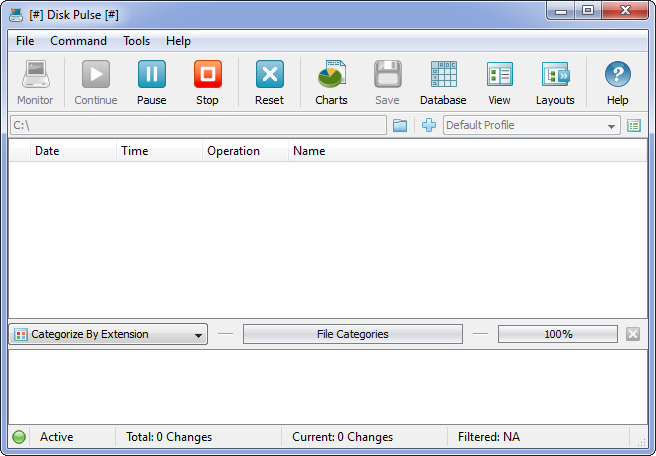Open the profile list icon beside Default Profile
The height and width of the screenshot is (456, 656).
click(634, 125)
